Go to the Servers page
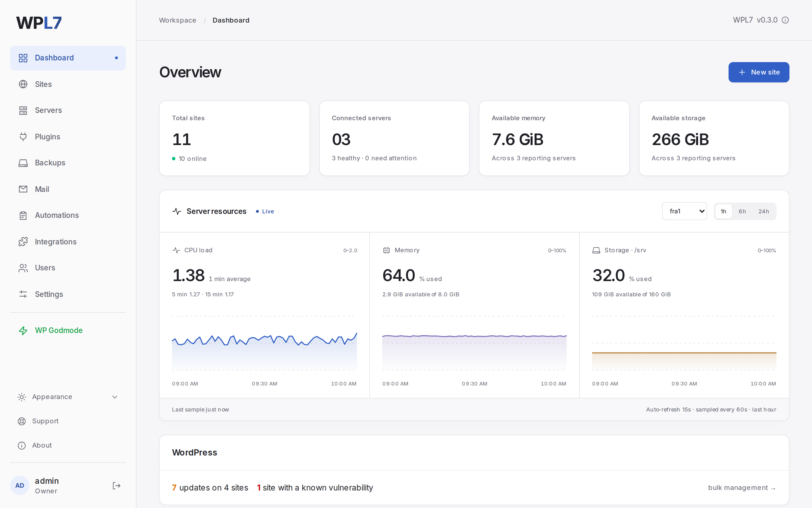Viewport: 812px width, 508px height. (x=68, y=110)
